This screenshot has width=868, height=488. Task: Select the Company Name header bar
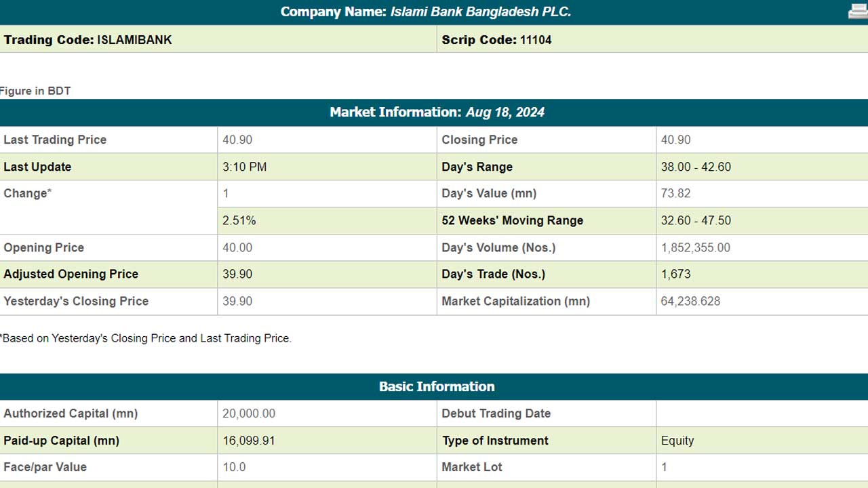(434, 12)
